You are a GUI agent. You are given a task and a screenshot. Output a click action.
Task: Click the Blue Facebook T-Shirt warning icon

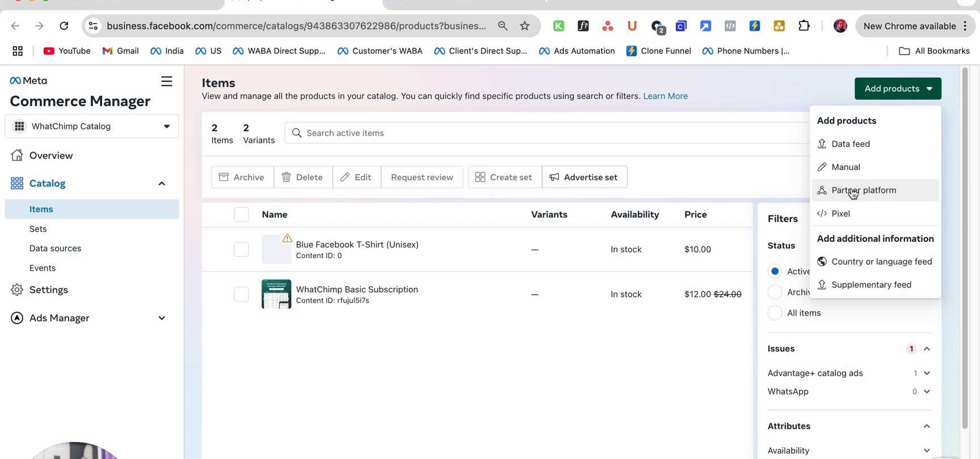click(x=288, y=238)
